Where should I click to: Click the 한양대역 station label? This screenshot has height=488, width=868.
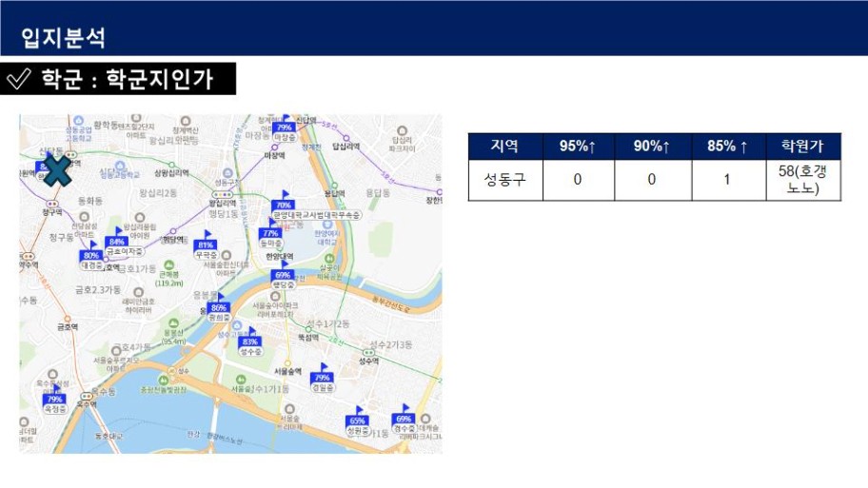pos(280,256)
